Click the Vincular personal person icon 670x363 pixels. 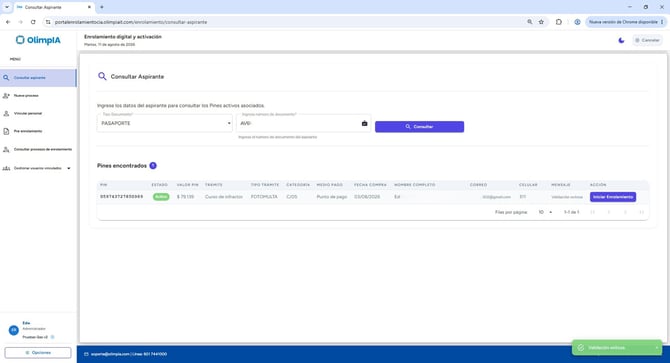click(6, 114)
